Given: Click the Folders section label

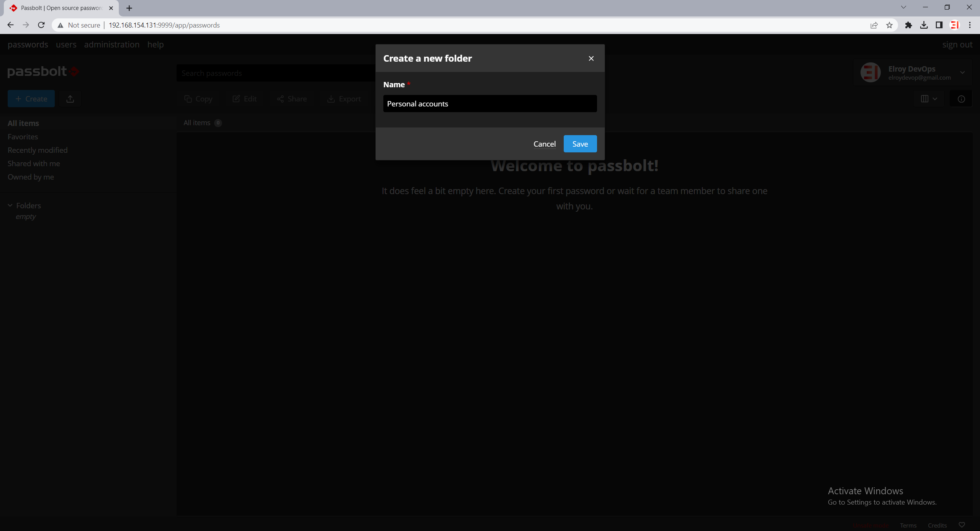Looking at the screenshot, I should point(28,206).
